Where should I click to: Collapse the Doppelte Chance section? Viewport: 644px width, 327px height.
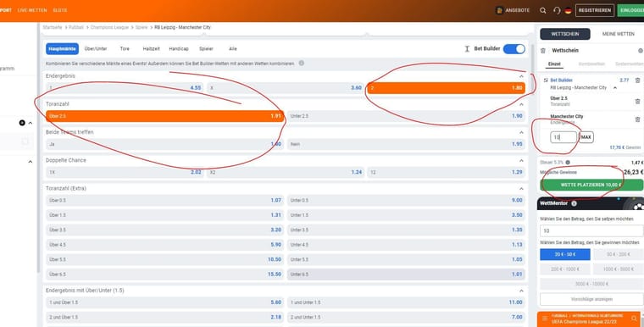(521, 161)
